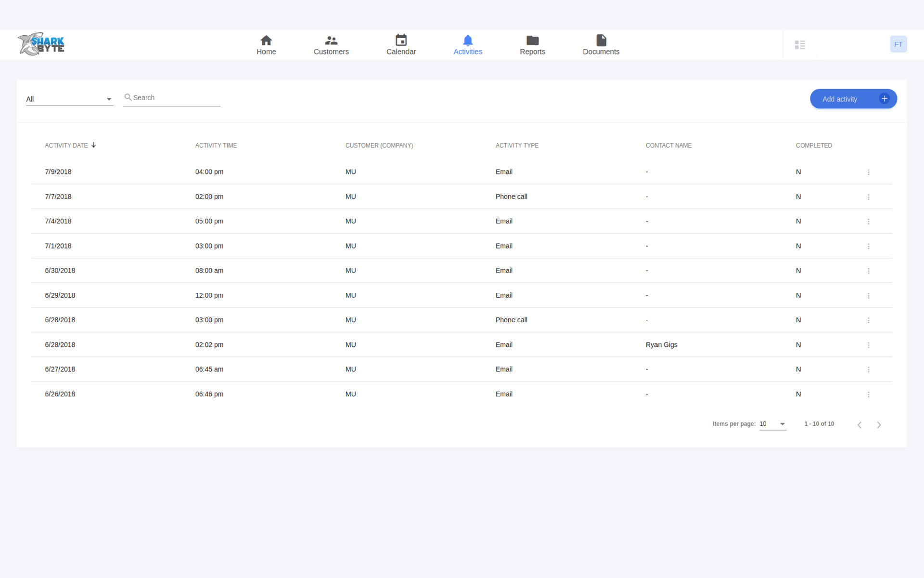Image resolution: width=924 pixels, height=578 pixels.
Task: Click Phone call in 7/7/2018 row
Action: (x=512, y=197)
